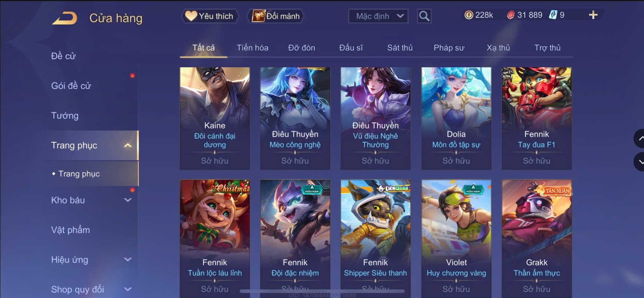
Task: Open the search magnifier icon
Action: (x=424, y=16)
